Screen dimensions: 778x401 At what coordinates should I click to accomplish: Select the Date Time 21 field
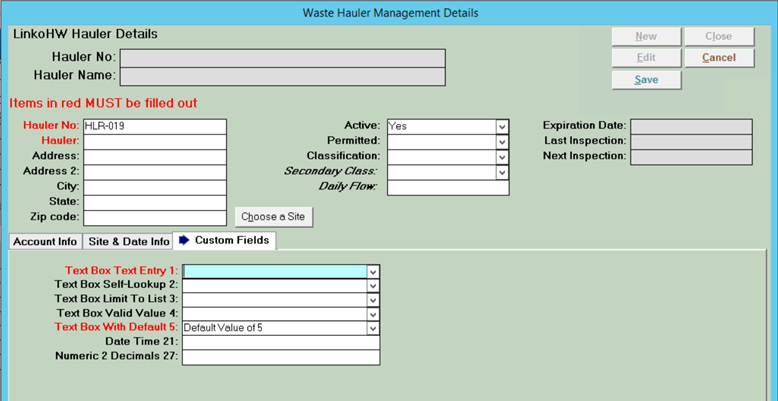281,342
